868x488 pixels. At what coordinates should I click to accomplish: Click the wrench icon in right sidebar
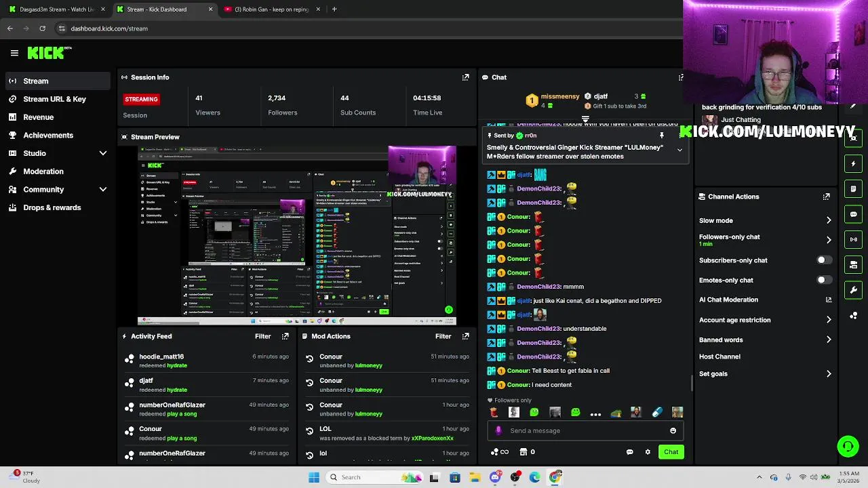(854, 290)
